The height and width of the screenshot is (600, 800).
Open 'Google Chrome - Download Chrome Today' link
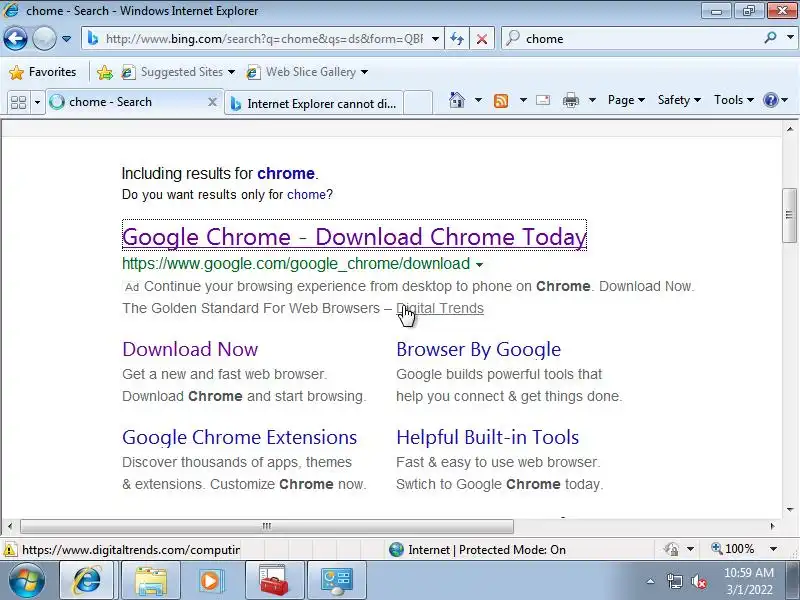point(355,237)
